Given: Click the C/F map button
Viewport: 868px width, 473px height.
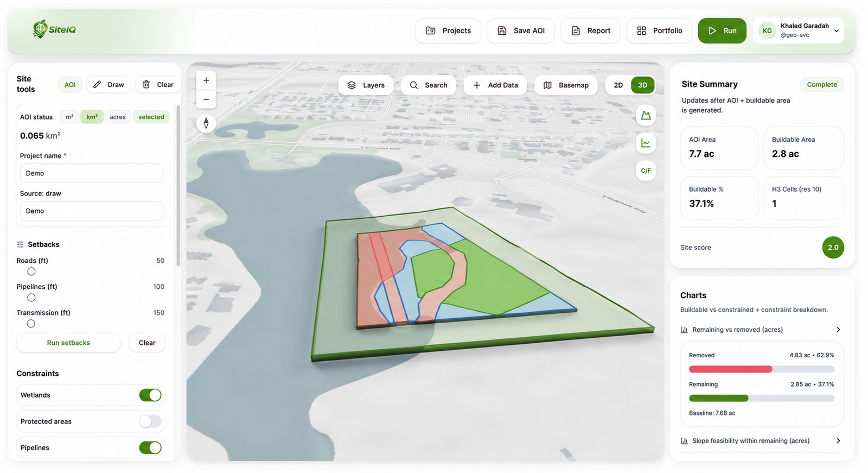Looking at the screenshot, I should pos(646,171).
